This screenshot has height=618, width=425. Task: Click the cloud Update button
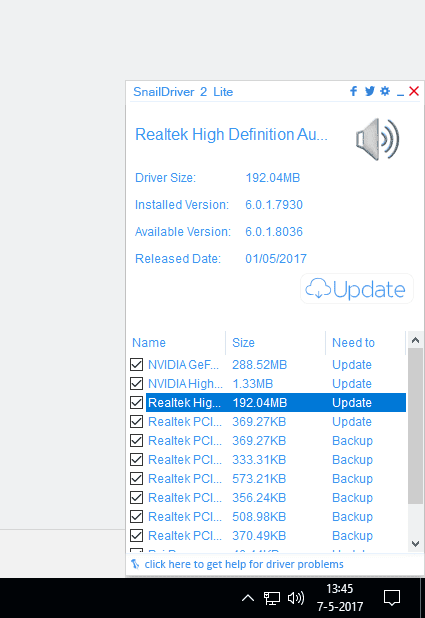click(357, 289)
